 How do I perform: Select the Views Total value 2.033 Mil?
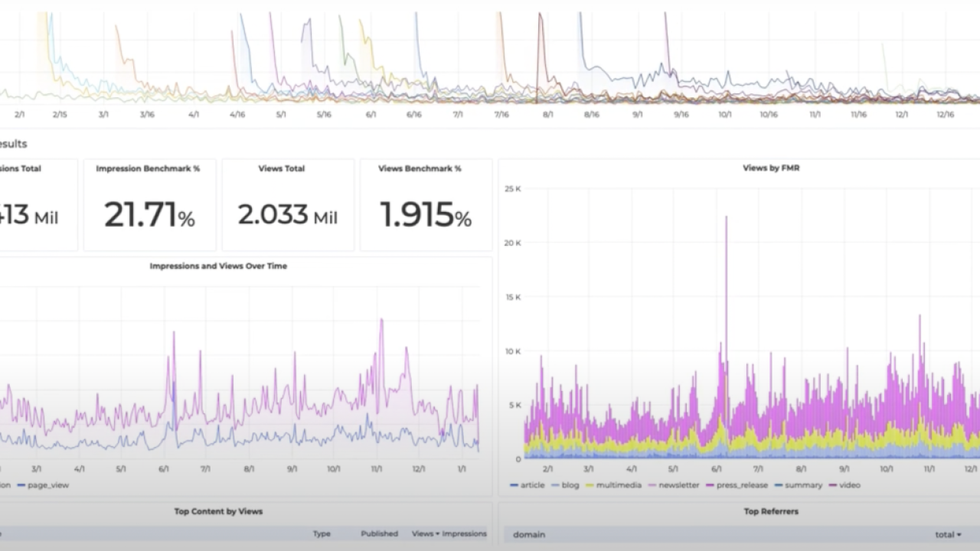coord(287,215)
